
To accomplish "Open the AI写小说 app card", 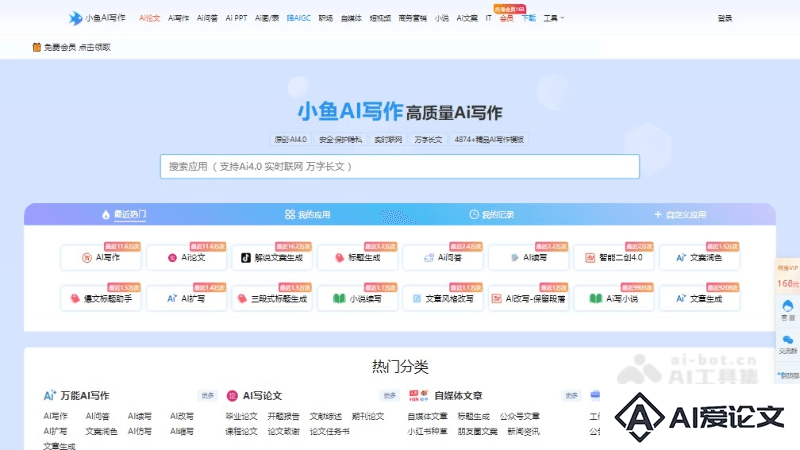I will pyautogui.click(x=614, y=298).
